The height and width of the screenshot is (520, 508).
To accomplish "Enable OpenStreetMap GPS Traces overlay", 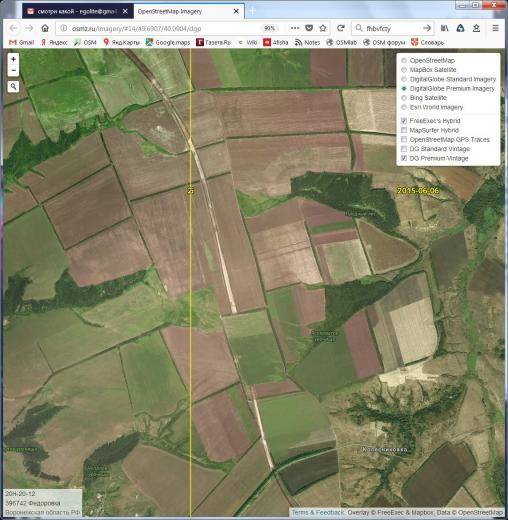I will [x=446, y=139].
